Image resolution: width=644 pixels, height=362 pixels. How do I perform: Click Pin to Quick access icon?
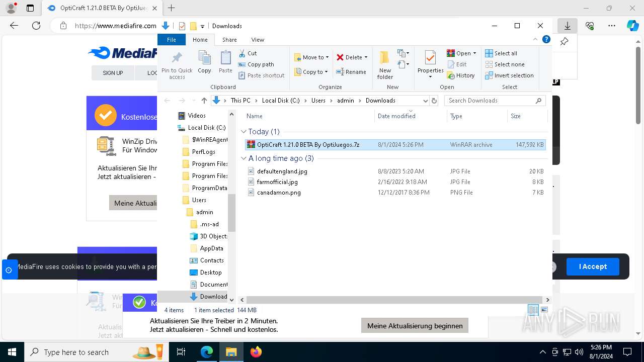point(177,64)
